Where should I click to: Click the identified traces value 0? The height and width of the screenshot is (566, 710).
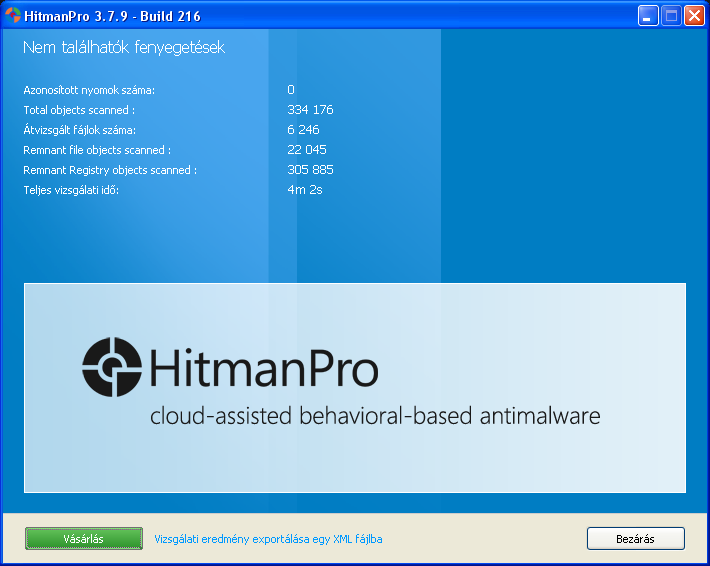click(291, 90)
